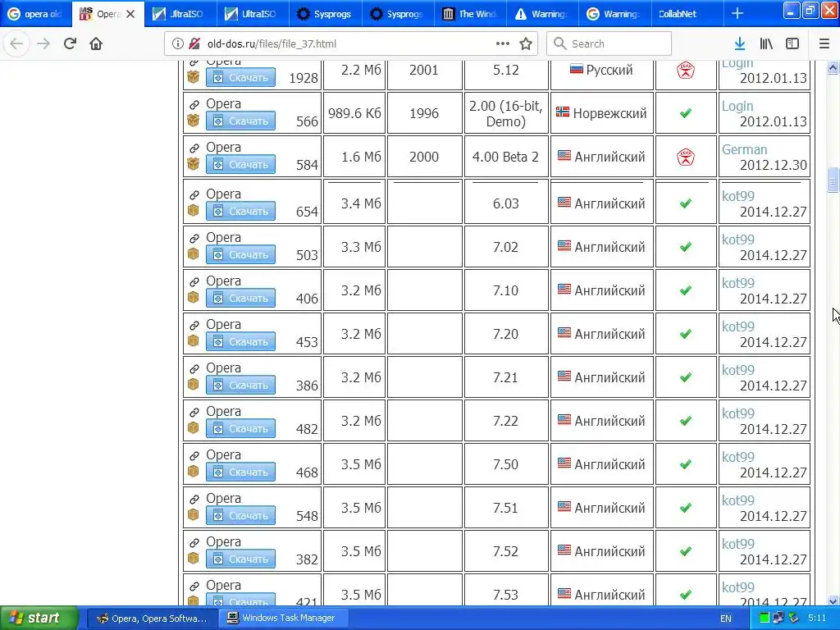
Task: Show the sidebar with the sidebar icon
Action: tap(792, 43)
